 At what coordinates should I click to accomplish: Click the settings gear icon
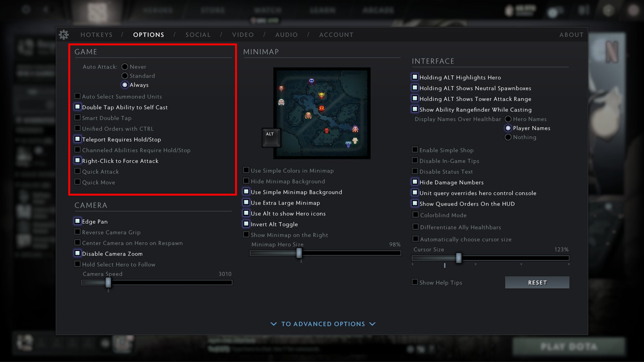coord(64,35)
